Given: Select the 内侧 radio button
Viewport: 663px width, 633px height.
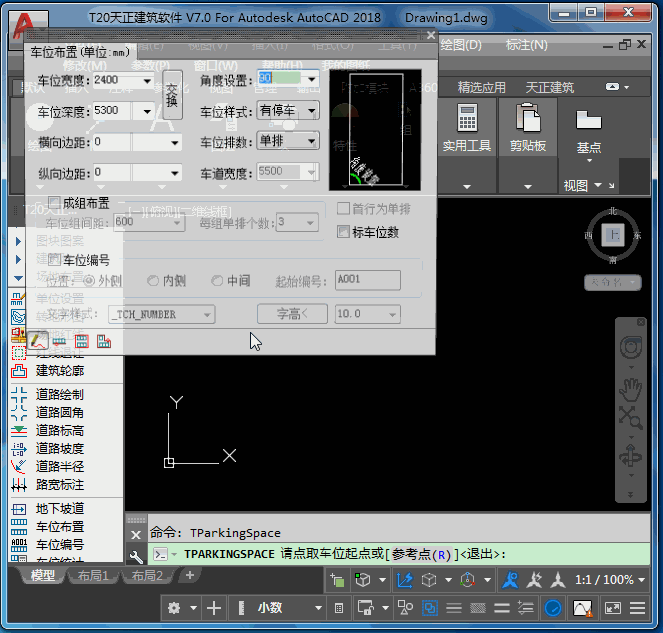Looking at the screenshot, I should tap(153, 281).
